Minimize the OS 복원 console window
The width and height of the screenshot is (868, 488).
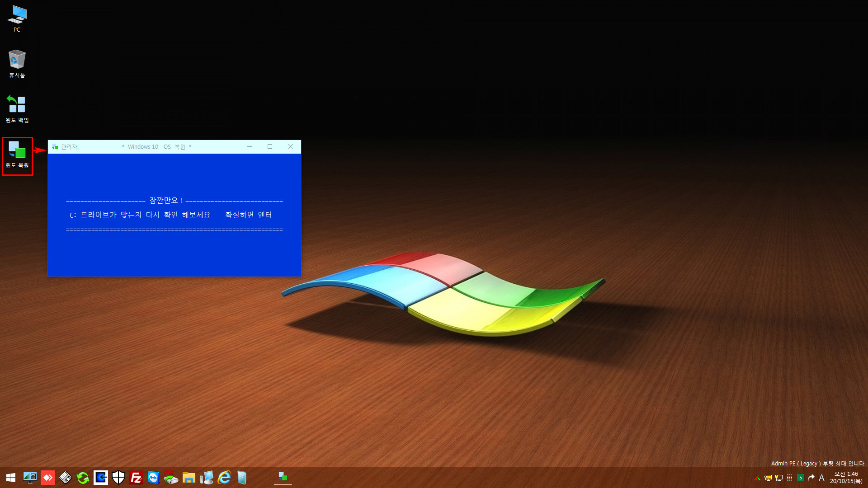(x=250, y=147)
